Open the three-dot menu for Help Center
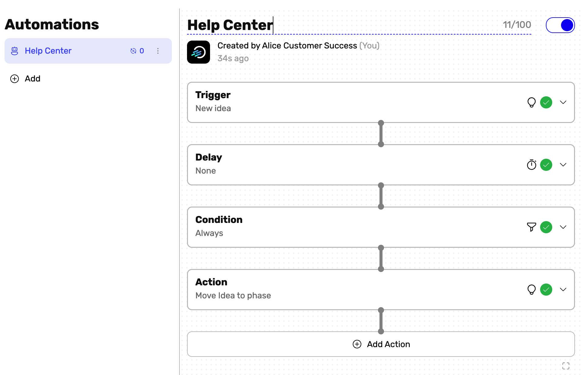Viewport: 588px width, 375px height. 158,51
